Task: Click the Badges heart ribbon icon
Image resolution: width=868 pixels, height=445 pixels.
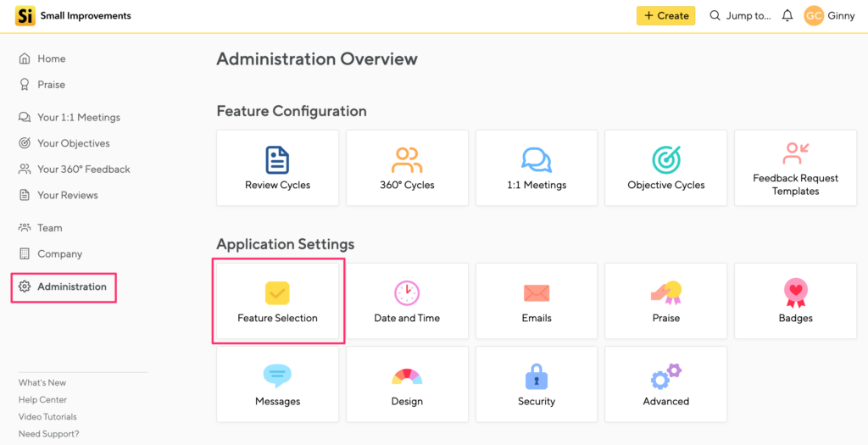Action: coord(795,292)
